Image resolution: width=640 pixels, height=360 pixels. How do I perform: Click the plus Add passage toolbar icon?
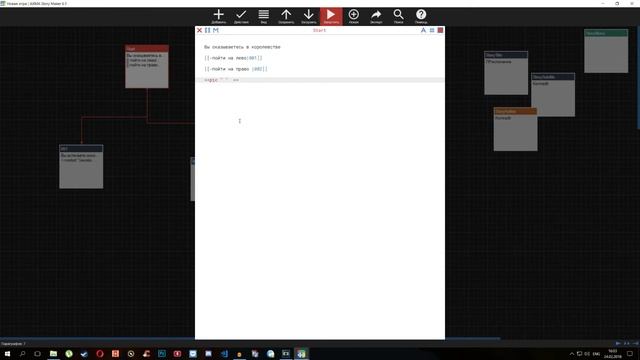(219, 16)
